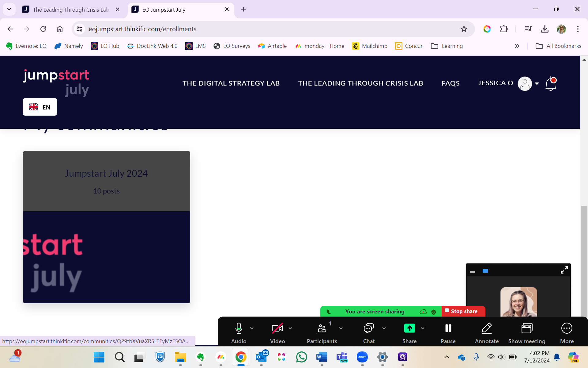
Task: Expand Share options chevron in Zoom
Action: click(x=423, y=328)
